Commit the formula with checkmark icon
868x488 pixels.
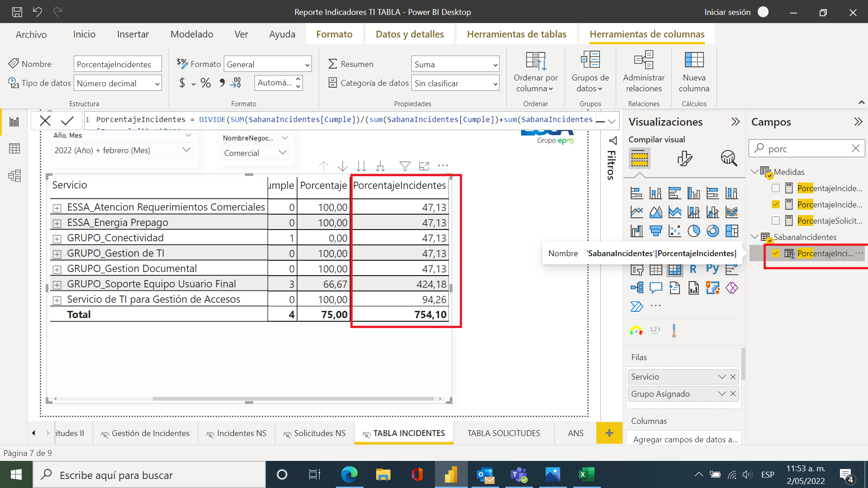[67, 120]
